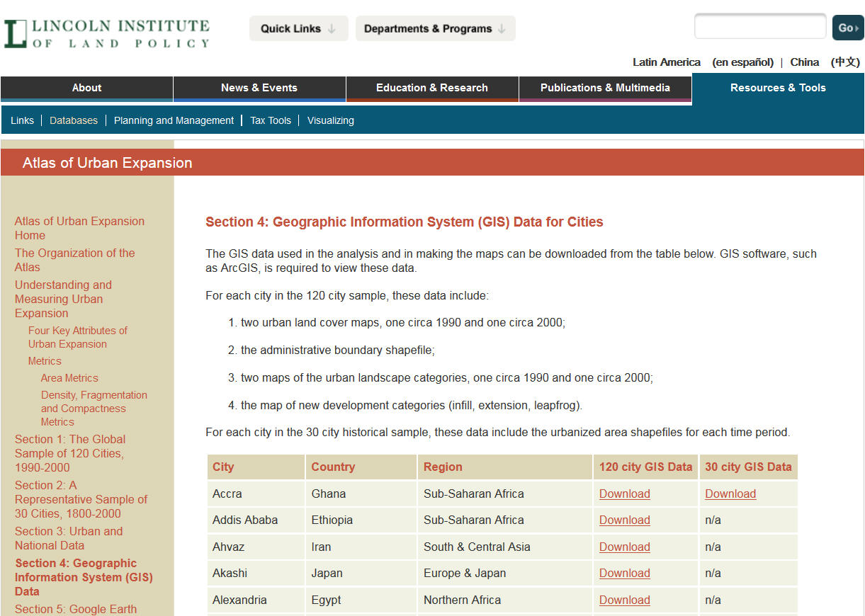Open the Education & Research tab
865x616 pixels.
[x=431, y=88]
